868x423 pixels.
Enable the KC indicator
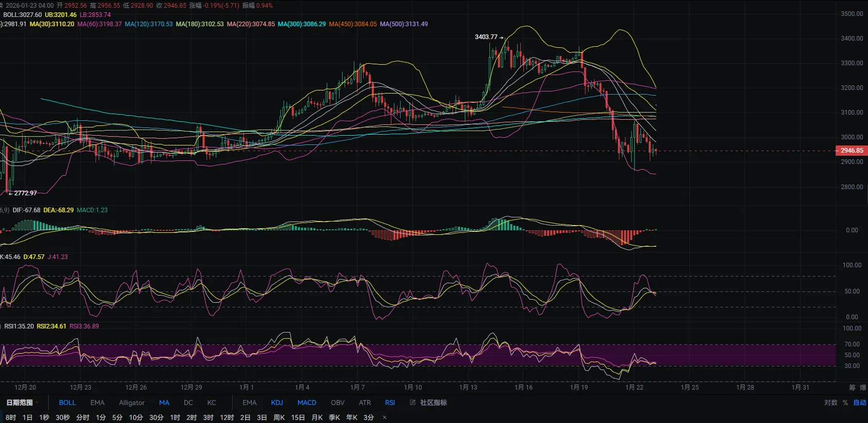212,402
